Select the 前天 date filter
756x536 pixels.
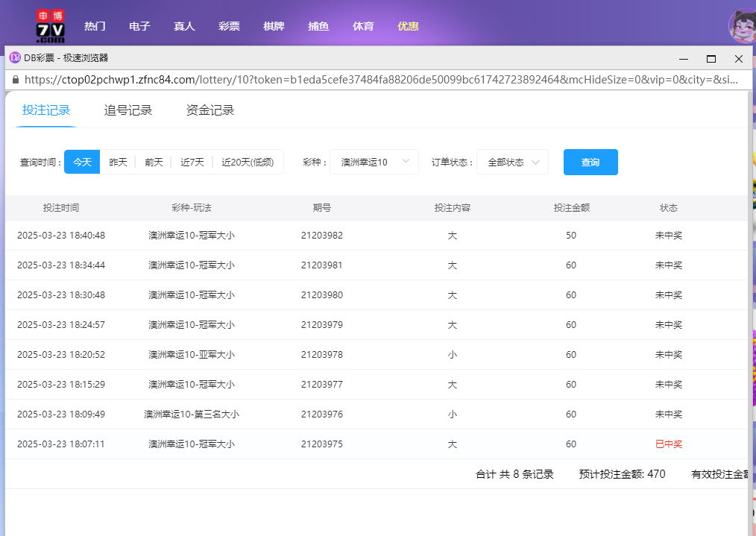click(153, 162)
